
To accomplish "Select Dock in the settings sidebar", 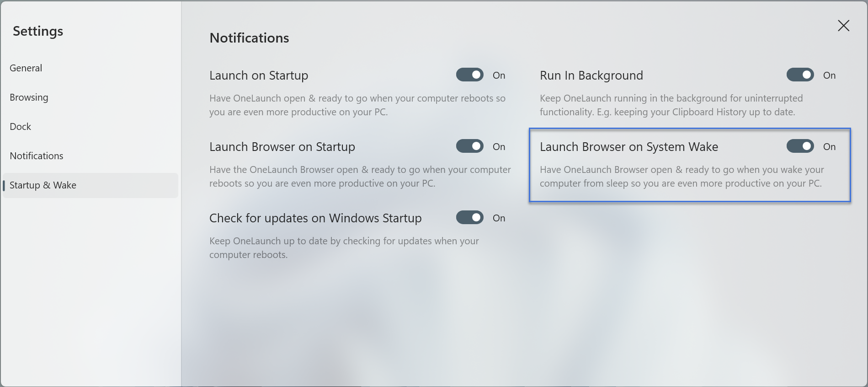I will (90, 127).
